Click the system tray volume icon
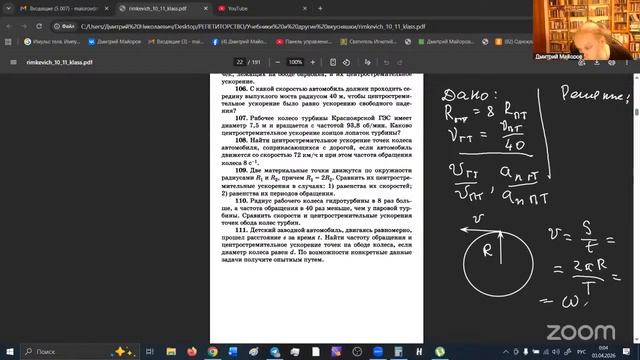 (556, 351)
